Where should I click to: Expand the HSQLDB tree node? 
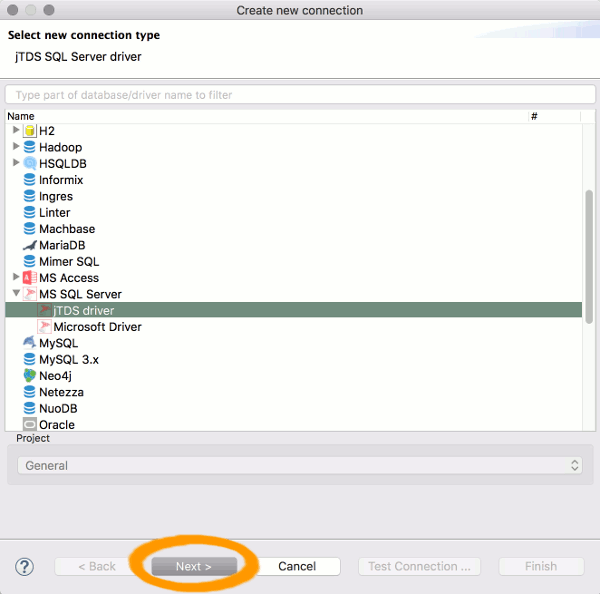pos(16,162)
